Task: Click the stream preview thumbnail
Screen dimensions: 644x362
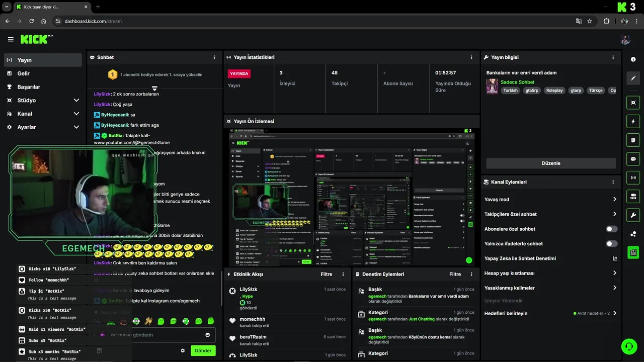Action: [x=351, y=197]
